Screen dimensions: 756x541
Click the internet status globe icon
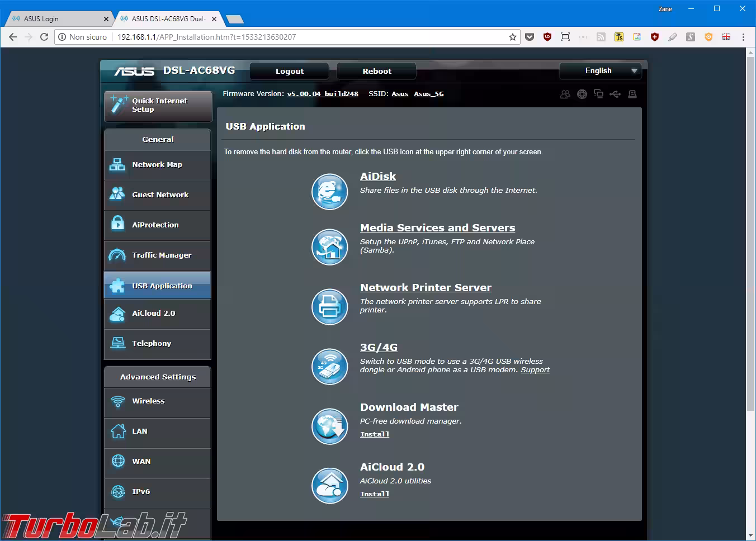(582, 94)
